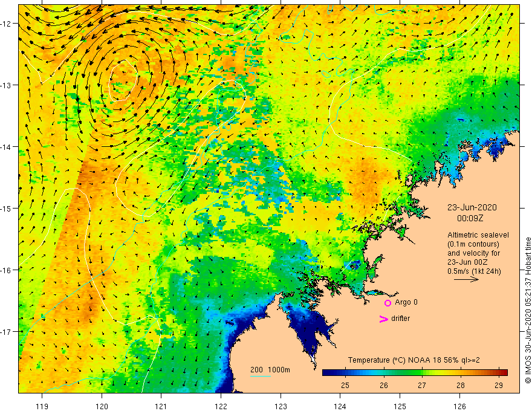This screenshot has width=532, height=411.
Task: Click the magenta Argo 0 circle marker
Action: point(388,303)
